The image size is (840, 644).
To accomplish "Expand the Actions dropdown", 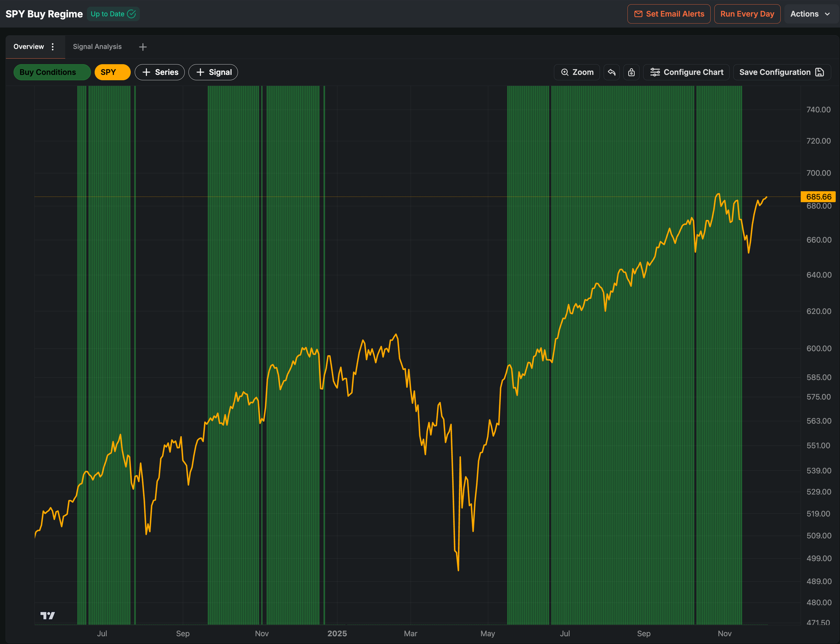I will [810, 14].
